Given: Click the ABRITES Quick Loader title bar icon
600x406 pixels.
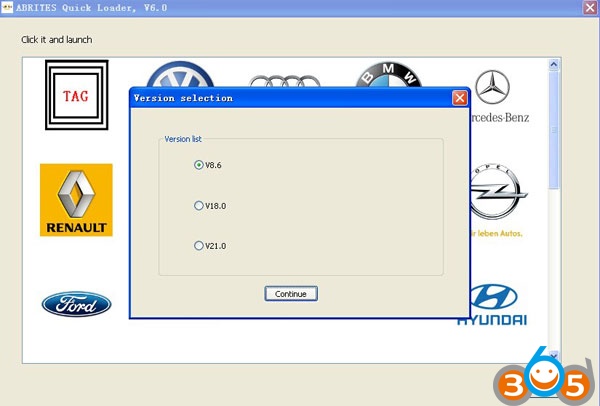Looking at the screenshot, I should (7, 7).
